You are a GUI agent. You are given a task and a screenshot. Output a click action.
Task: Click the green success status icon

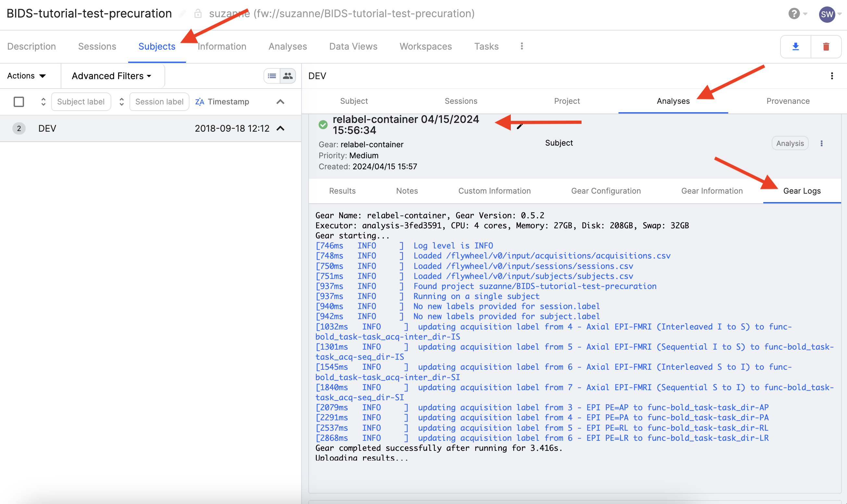tap(323, 124)
